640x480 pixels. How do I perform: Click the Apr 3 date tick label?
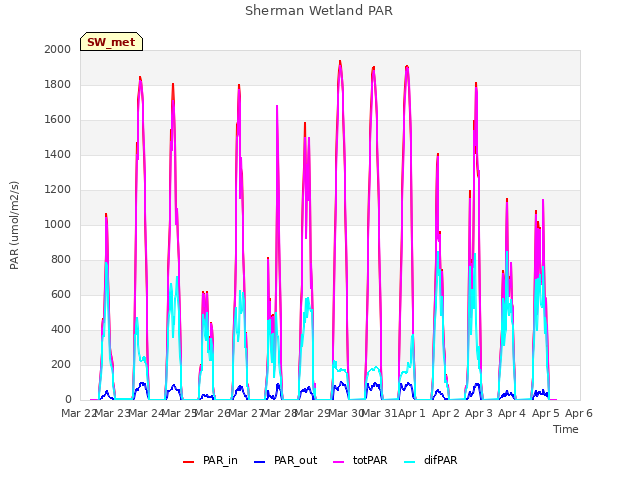point(479,413)
